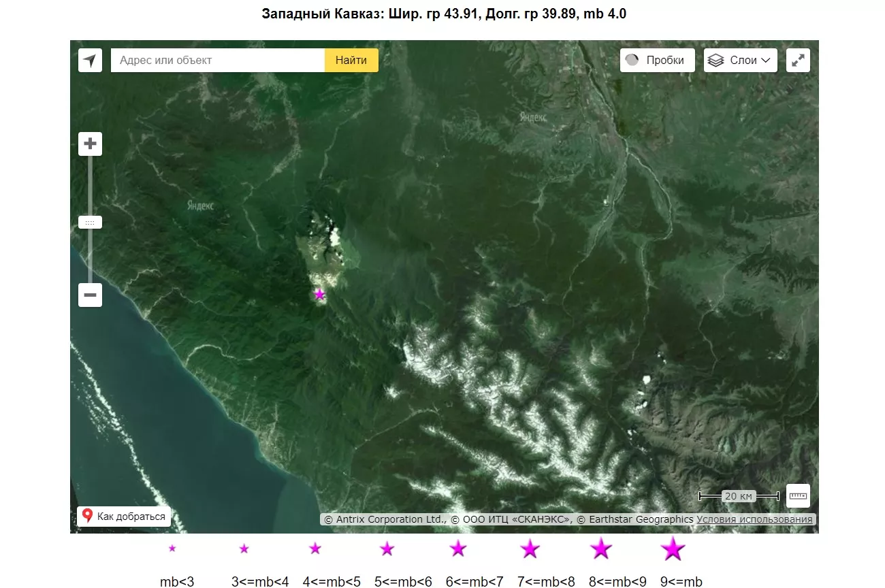The width and height of the screenshot is (885, 588).
Task: Click the Как добраться directions button
Action: [x=124, y=517]
